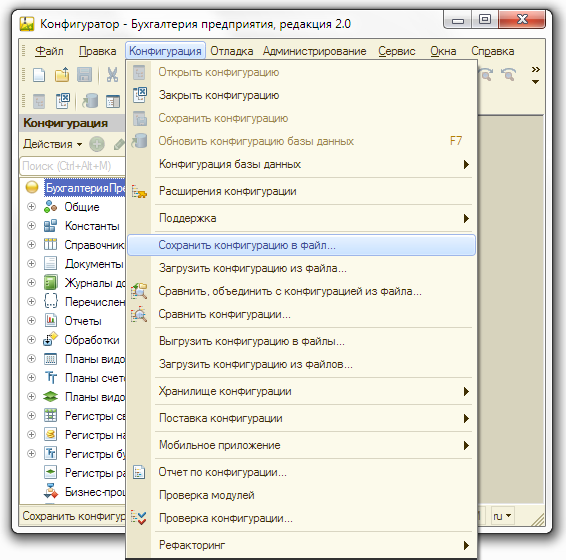Click the close configuration toolbar icon in second row
The height and width of the screenshot is (560, 566).
coord(62,101)
